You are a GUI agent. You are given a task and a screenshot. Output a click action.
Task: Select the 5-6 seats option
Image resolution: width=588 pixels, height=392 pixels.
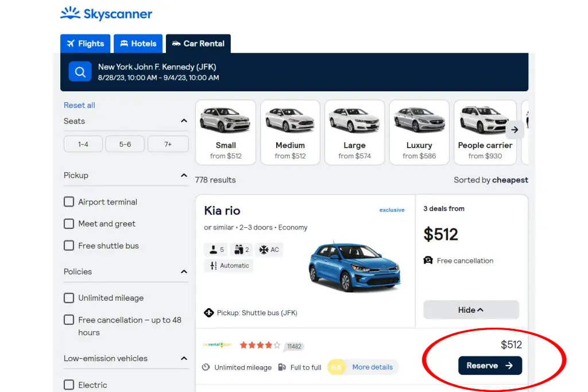(x=125, y=144)
